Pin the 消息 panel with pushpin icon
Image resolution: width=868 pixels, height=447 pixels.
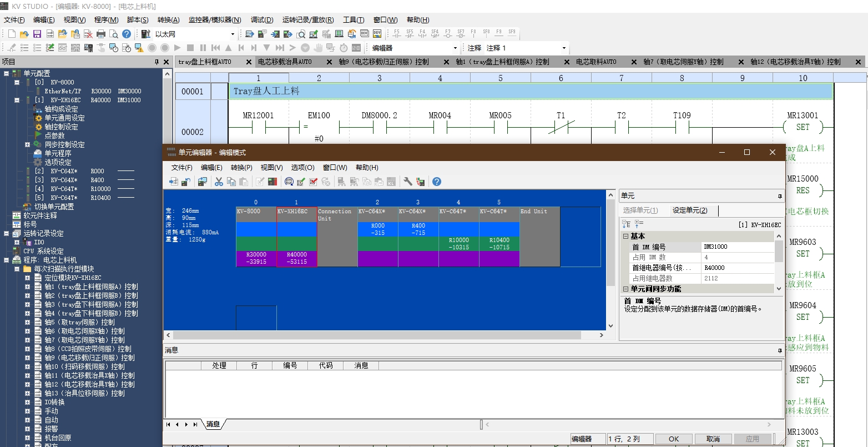coord(780,350)
